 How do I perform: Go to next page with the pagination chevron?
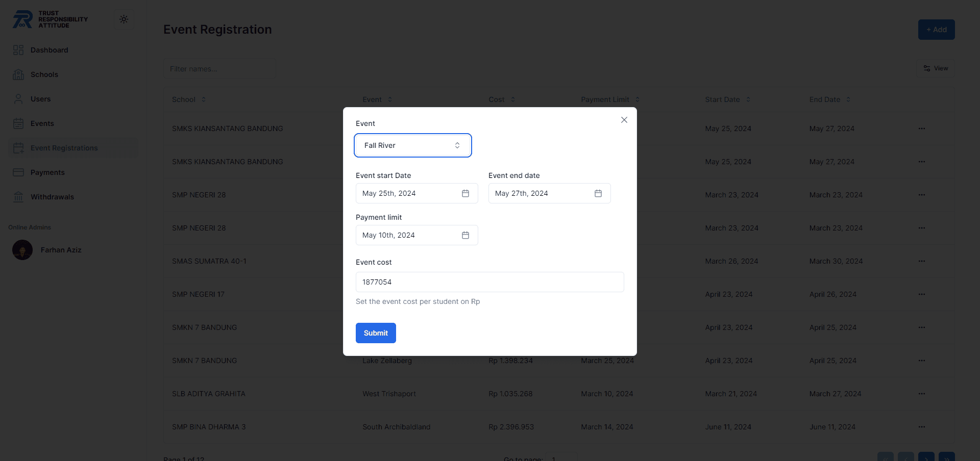(x=926, y=457)
